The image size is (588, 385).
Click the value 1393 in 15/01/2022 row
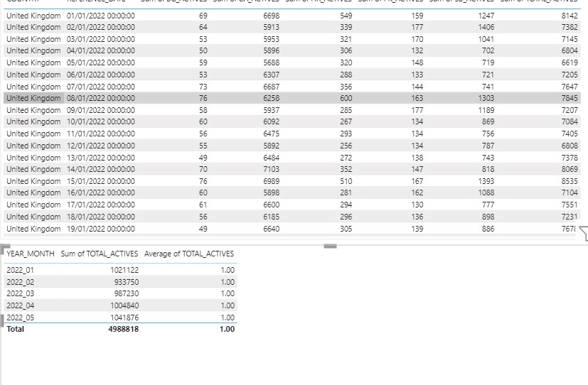click(x=486, y=181)
